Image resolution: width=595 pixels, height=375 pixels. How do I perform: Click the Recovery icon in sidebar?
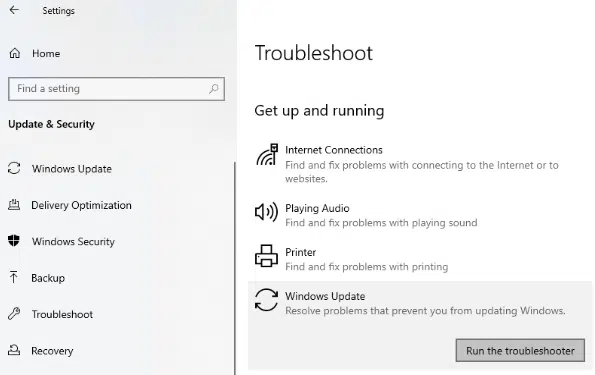click(14, 350)
